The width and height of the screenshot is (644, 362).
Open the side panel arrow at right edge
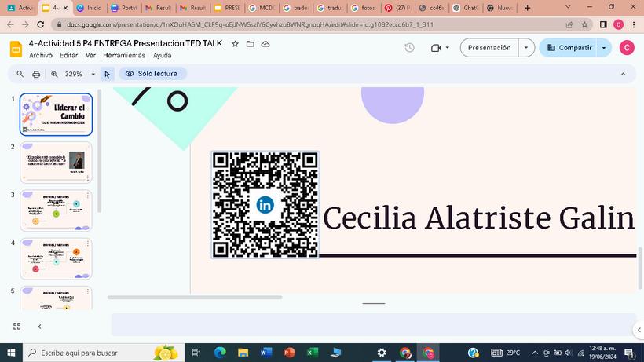(639, 330)
